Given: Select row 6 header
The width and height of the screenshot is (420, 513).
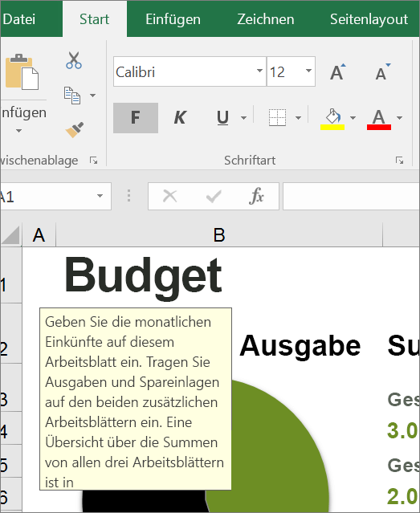Looking at the screenshot, I should pyautogui.click(x=10, y=495).
